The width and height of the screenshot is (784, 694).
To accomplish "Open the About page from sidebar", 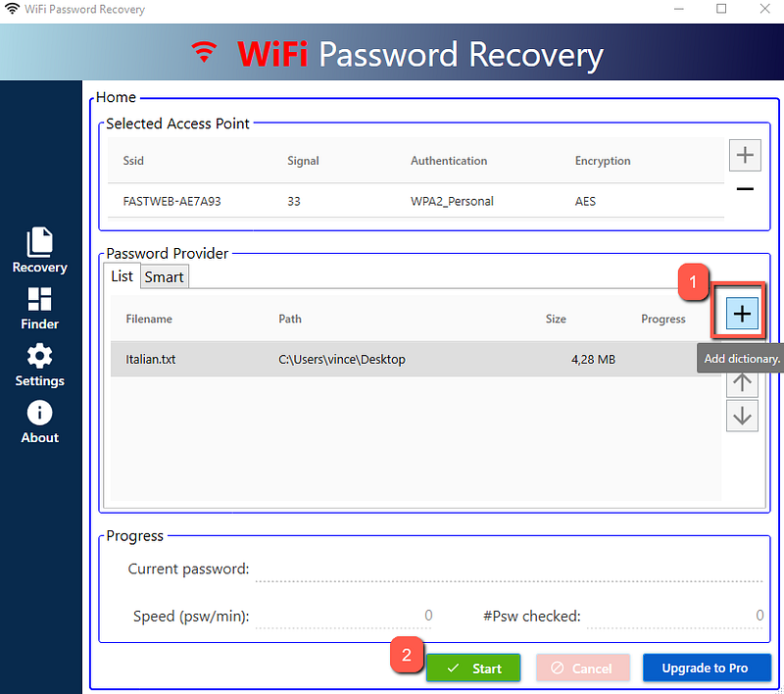I will coord(39,422).
